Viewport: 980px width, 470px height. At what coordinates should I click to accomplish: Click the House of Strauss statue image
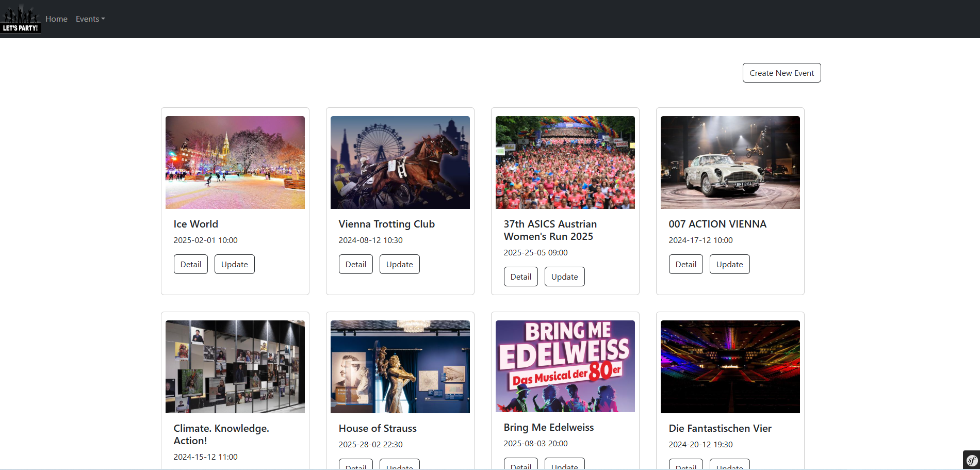[400, 367]
